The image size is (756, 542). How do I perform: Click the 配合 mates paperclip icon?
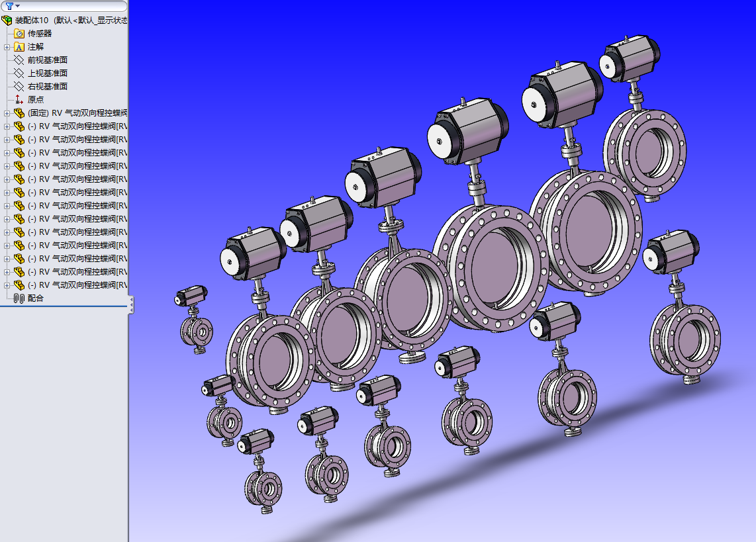tap(19, 298)
